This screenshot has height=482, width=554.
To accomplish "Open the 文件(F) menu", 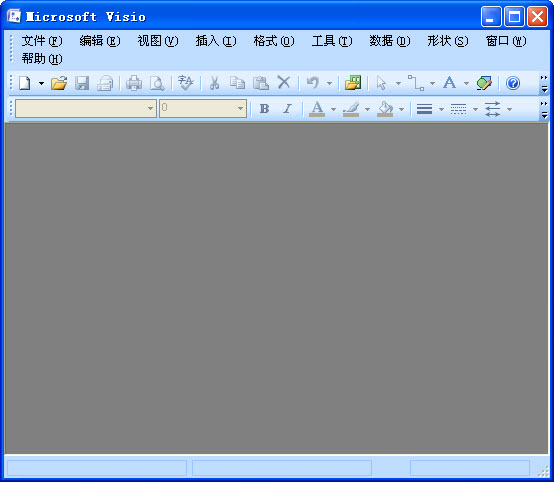I will coord(42,41).
